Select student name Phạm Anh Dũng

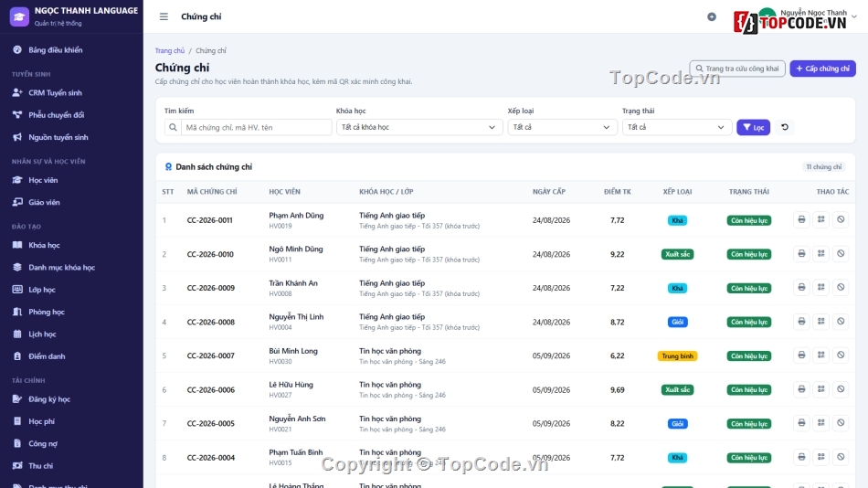point(296,216)
